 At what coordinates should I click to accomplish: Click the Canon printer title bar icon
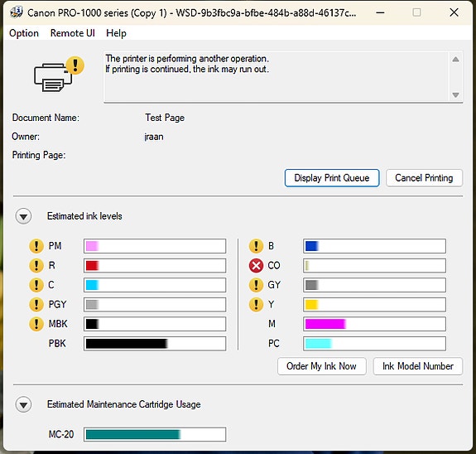[x=17, y=12]
